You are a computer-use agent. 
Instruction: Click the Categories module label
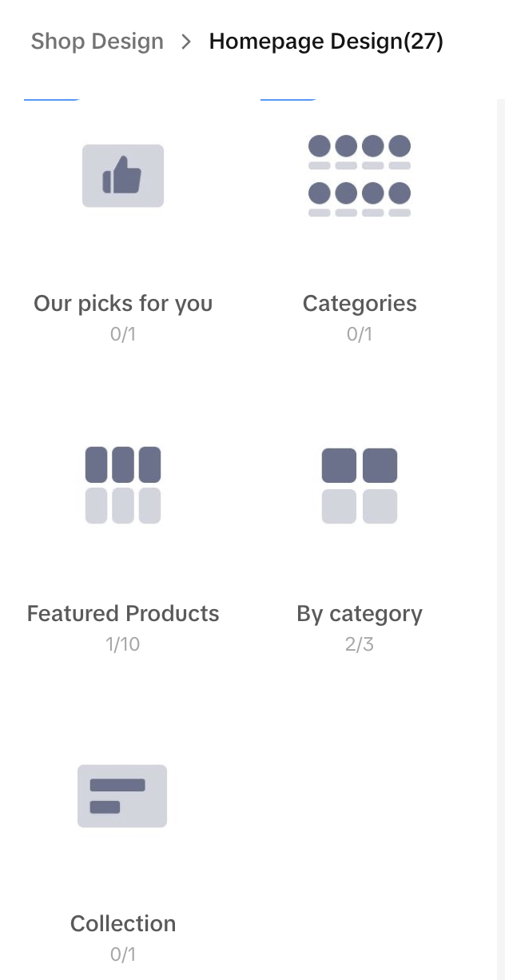click(x=360, y=304)
